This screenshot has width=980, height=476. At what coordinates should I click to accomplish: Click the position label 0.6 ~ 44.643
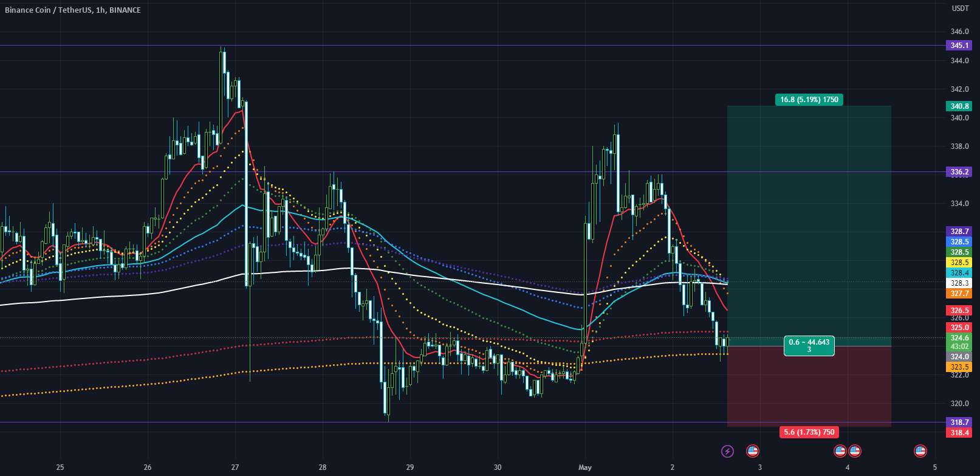click(x=809, y=346)
